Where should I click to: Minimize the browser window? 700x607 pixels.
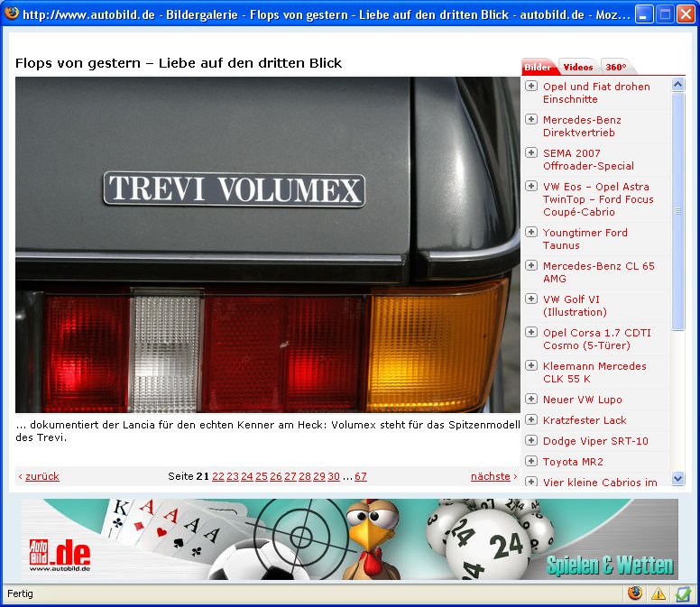click(x=644, y=14)
